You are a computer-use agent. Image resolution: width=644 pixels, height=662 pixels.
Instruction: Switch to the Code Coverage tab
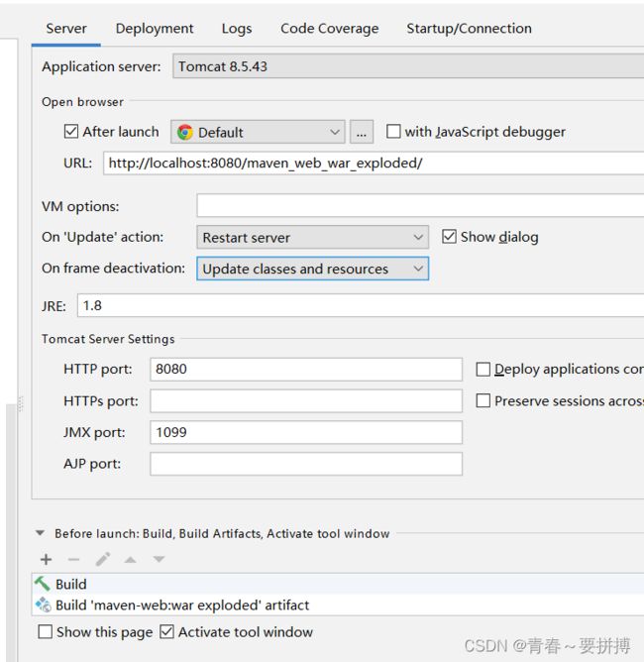click(x=330, y=29)
